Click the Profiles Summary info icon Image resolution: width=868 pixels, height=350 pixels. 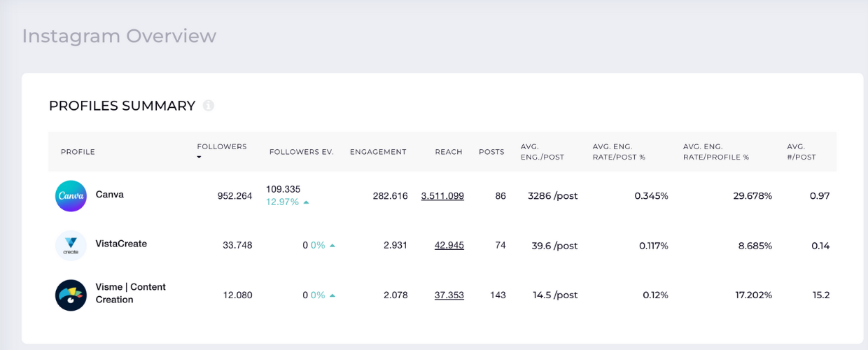(209, 106)
